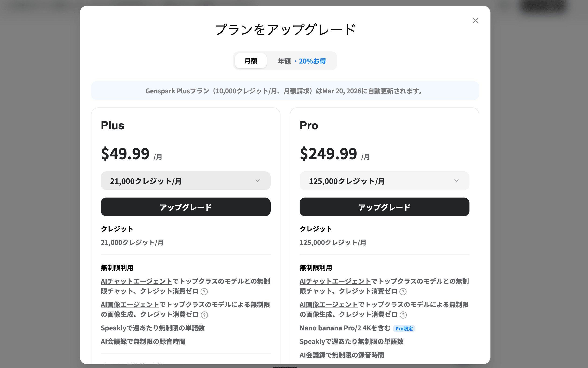The image size is (588, 368).
Task: Close the plan upgrade dialog
Action: point(475,21)
